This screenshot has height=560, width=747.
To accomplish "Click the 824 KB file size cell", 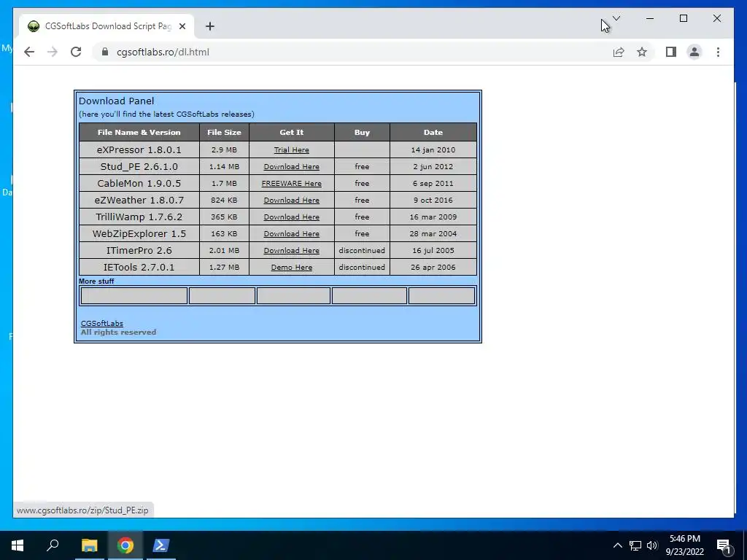I will [x=225, y=200].
